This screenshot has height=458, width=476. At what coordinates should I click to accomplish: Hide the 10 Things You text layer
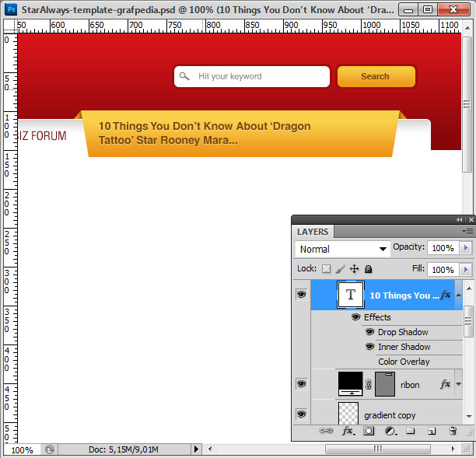click(x=302, y=295)
